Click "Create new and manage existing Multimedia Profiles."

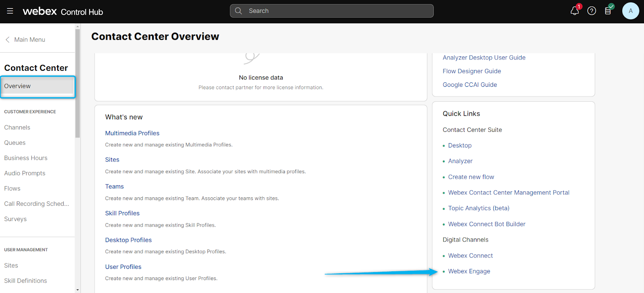[169, 145]
